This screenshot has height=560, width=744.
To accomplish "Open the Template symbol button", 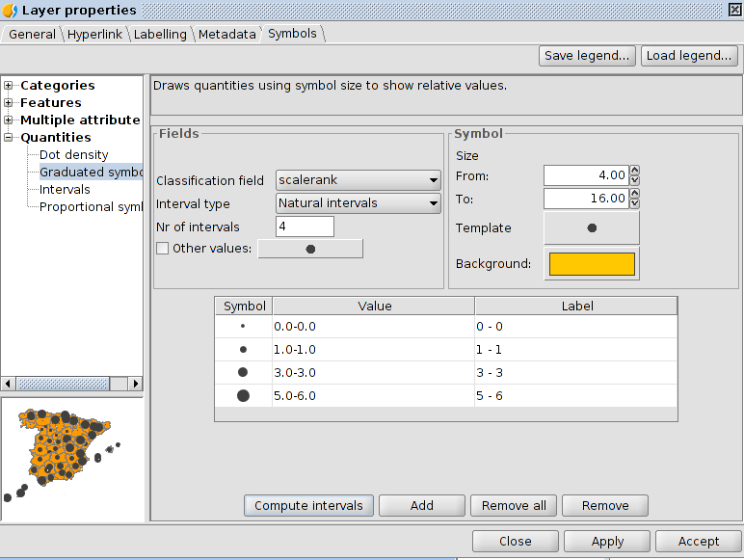I will (591, 228).
